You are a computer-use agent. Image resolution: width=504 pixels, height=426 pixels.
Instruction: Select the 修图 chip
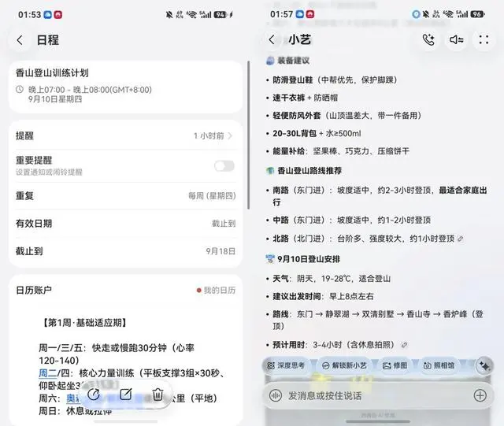click(395, 365)
